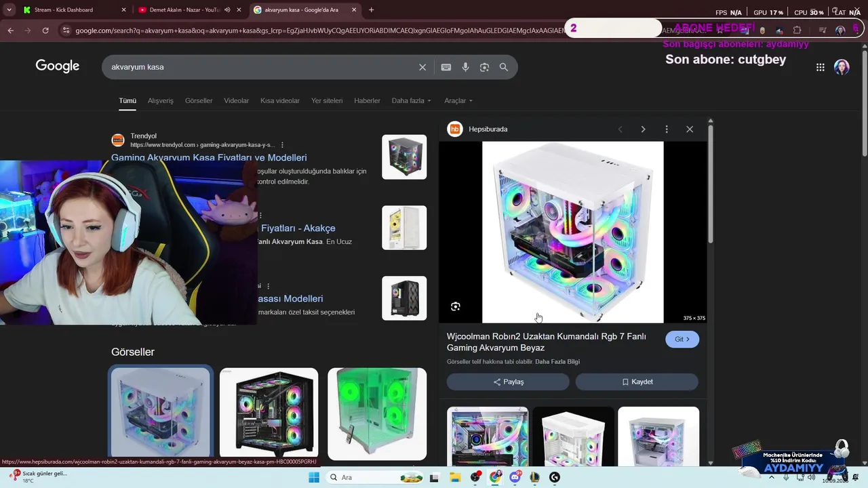Close the Stream - Kick Dashboard tab
This screenshot has width=868, height=488.
(123, 10)
